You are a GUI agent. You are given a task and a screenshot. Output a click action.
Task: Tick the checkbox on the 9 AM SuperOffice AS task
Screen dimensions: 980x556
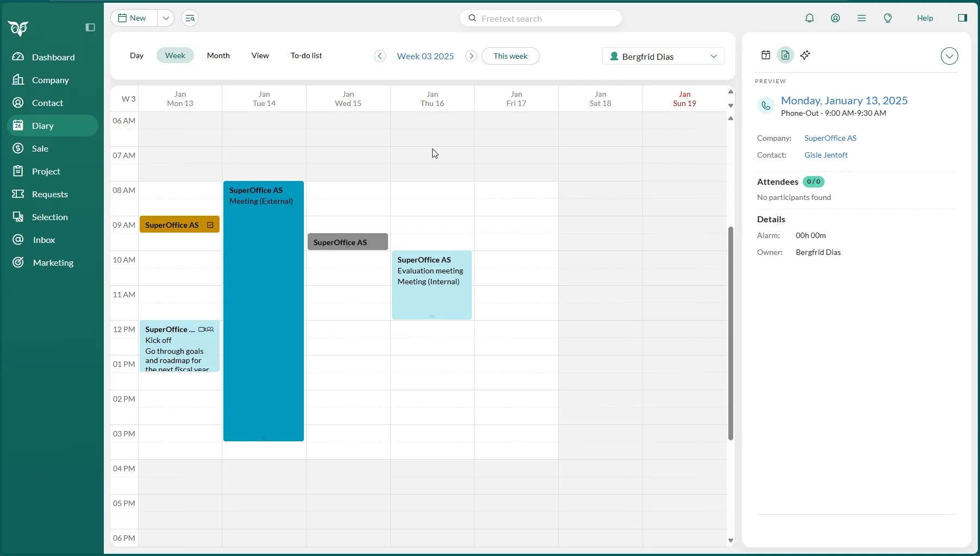(210, 225)
